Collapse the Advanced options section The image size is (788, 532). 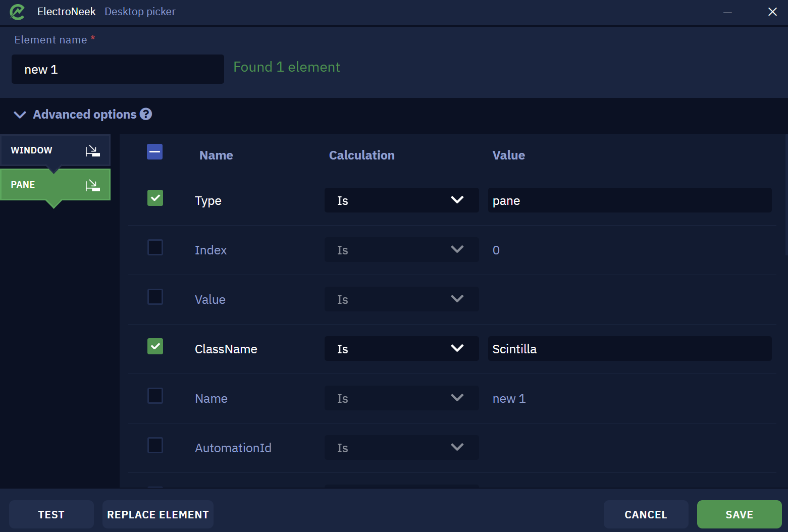20,115
